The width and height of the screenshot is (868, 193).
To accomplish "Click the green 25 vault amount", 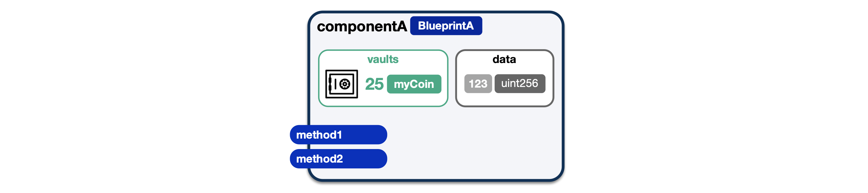I will pos(374,84).
